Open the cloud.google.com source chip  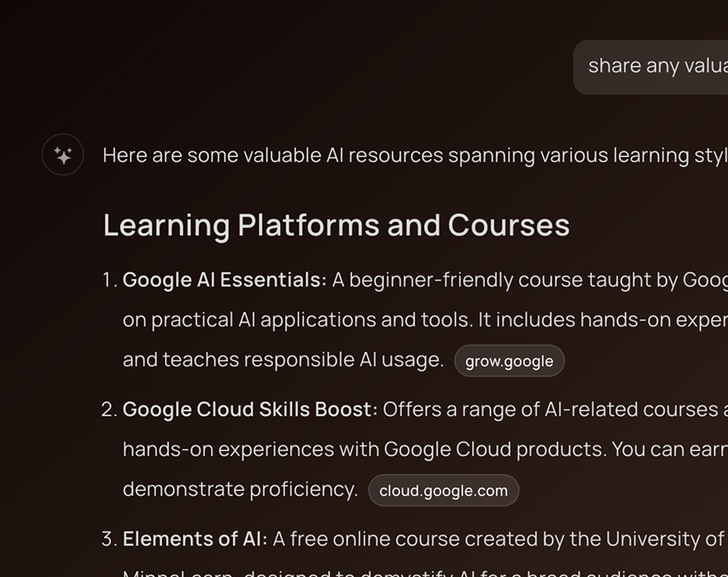(444, 491)
